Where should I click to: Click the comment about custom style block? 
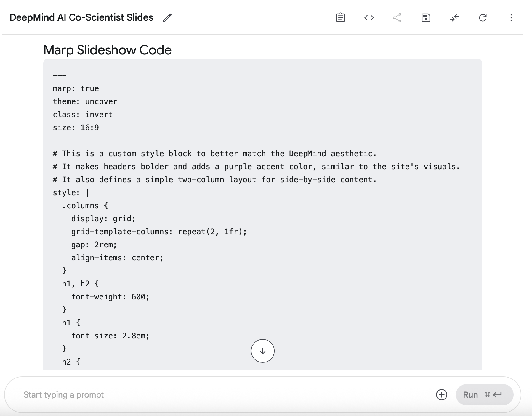[x=215, y=154]
